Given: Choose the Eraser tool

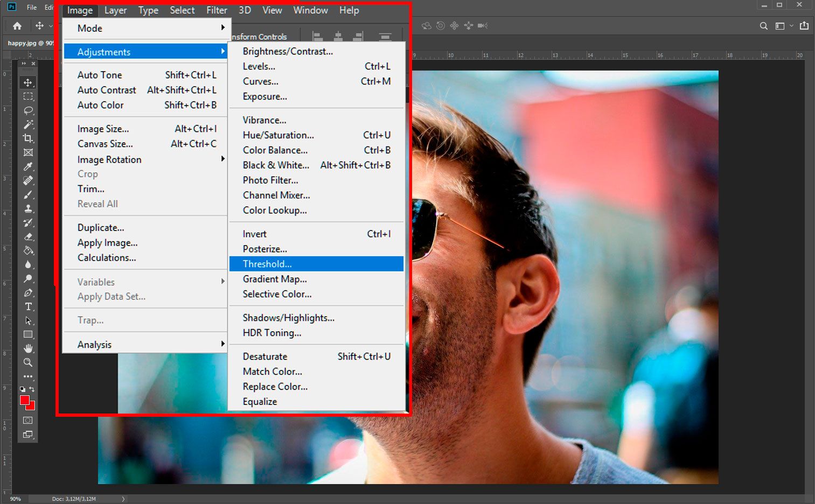Looking at the screenshot, I should [28, 236].
